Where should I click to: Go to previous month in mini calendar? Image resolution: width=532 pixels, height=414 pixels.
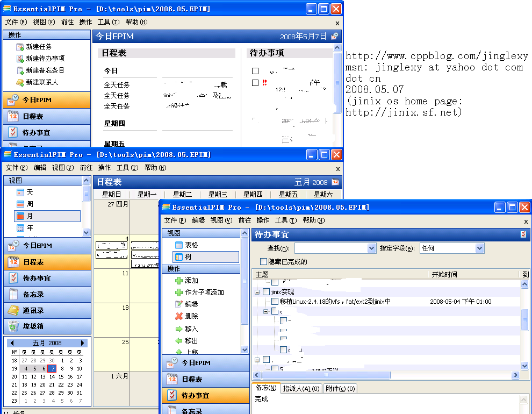(12, 342)
